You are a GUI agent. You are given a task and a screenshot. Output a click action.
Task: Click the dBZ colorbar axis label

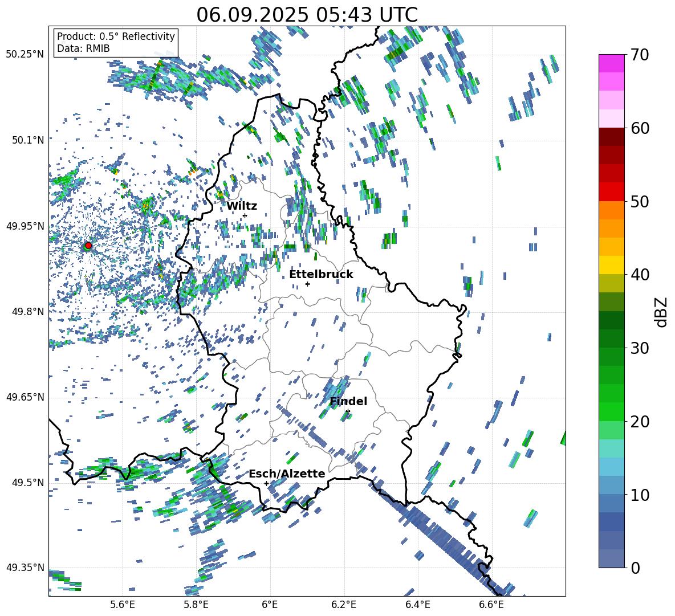(x=661, y=312)
